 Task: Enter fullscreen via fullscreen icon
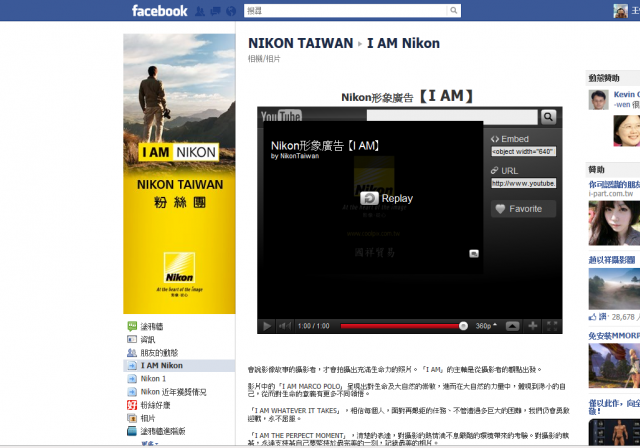pyautogui.click(x=552, y=326)
